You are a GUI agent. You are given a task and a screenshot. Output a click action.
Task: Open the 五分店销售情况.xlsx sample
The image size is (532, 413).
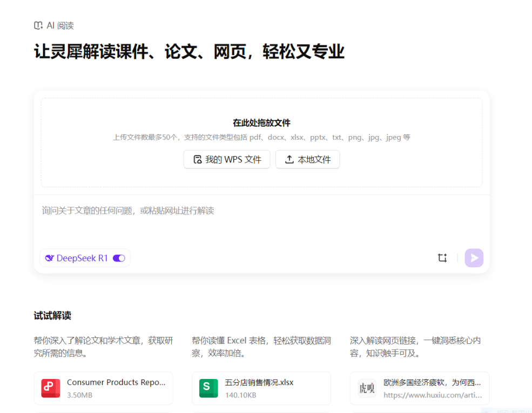coord(259,382)
